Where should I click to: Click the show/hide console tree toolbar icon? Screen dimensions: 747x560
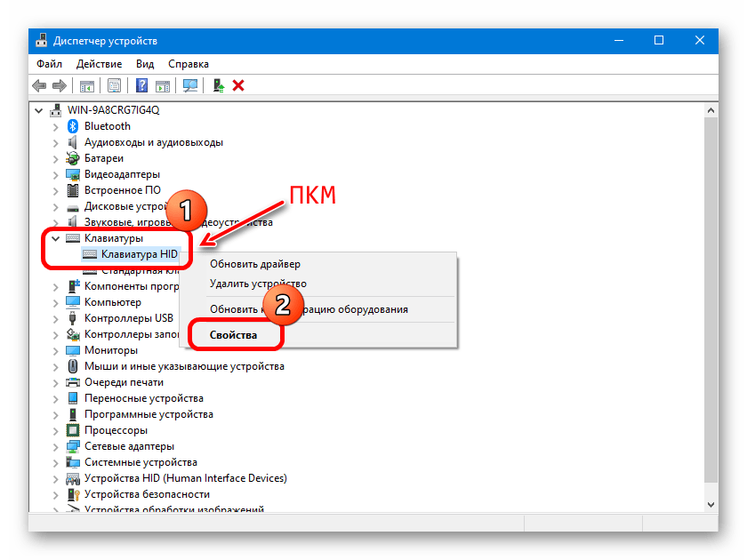[x=87, y=85]
